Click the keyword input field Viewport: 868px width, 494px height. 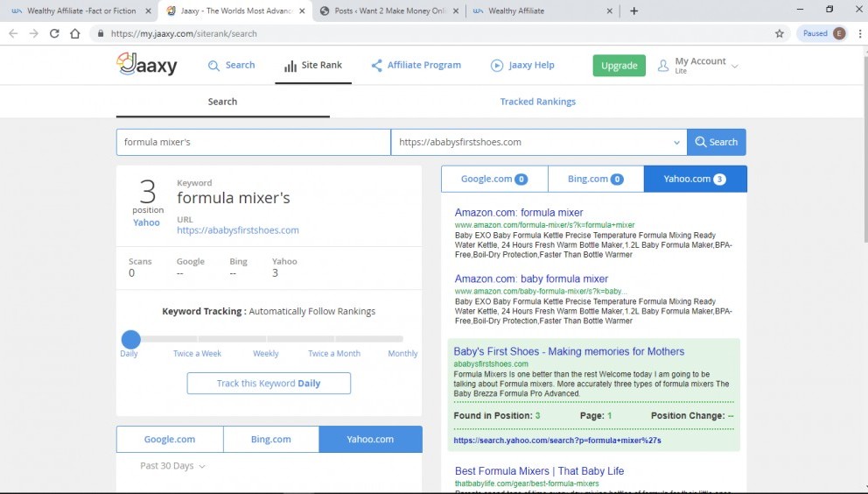[x=254, y=142]
